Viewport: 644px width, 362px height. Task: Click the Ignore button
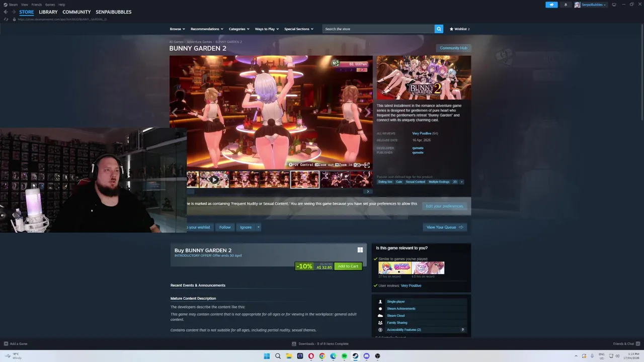click(x=246, y=227)
